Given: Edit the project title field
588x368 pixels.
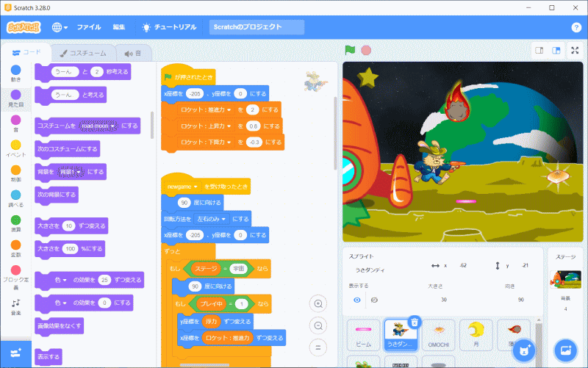Looking at the screenshot, I should [x=257, y=27].
